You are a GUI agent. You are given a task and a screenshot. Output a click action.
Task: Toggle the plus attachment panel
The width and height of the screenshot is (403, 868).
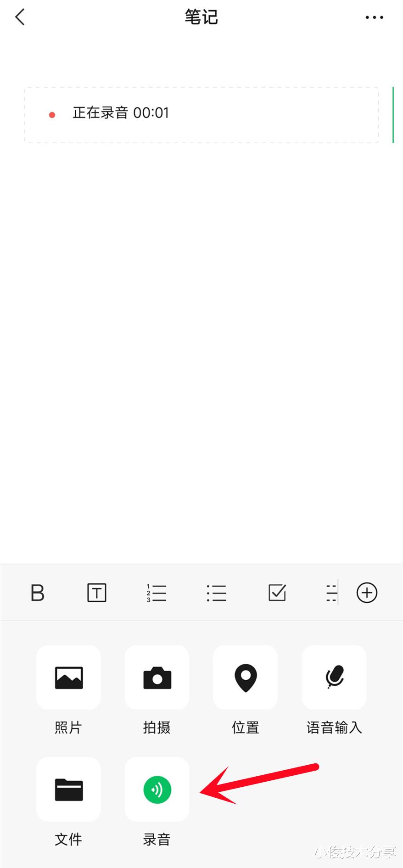click(367, 593)
